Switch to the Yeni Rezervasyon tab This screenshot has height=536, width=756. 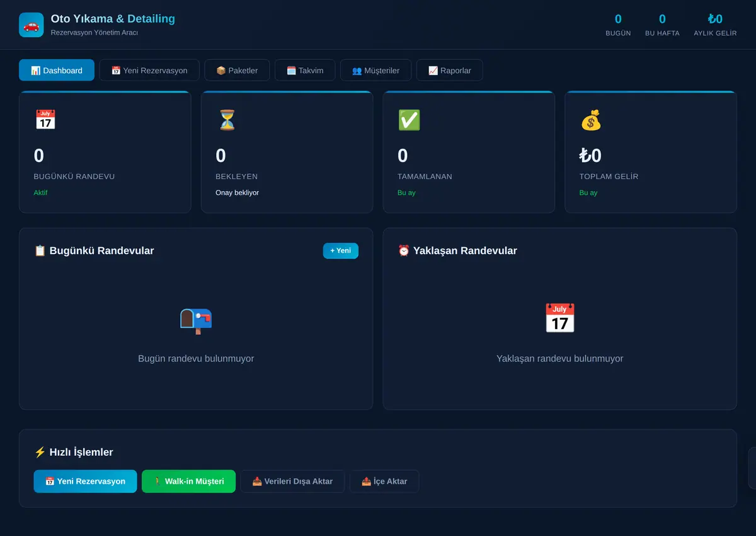click(x=149, y=70)
